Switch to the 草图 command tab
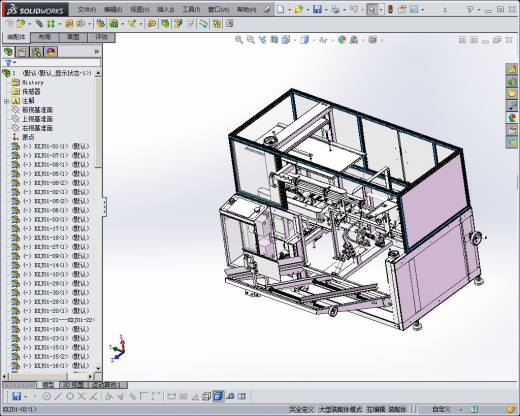Viewport: 520px width, 416px height. 73,37
